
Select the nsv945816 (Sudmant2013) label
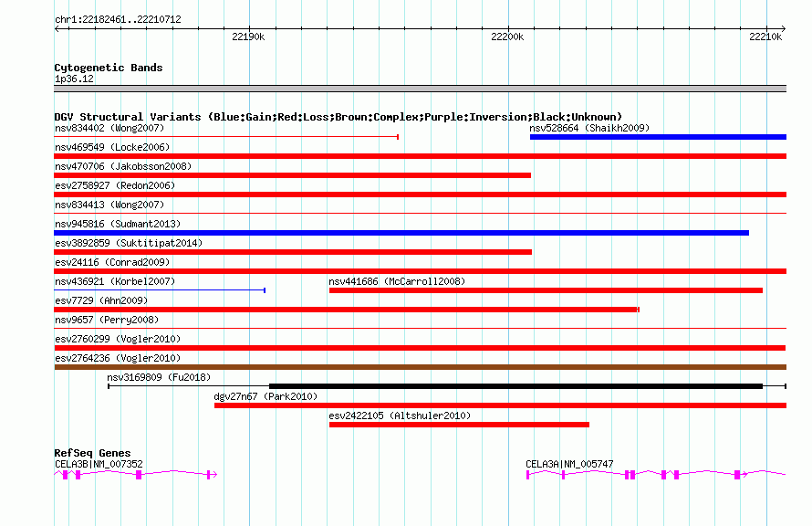pos(118,224)
